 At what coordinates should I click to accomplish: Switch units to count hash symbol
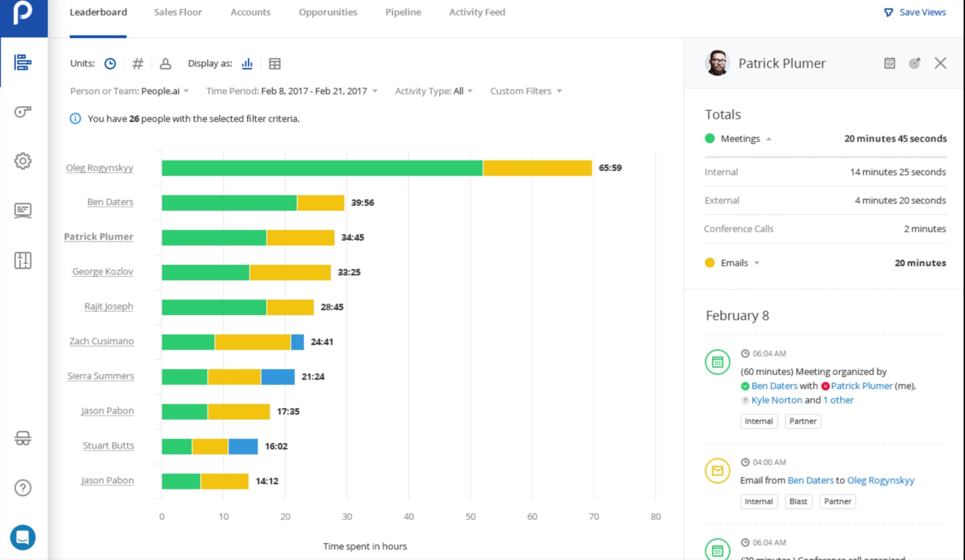click(x=137, y=64)
